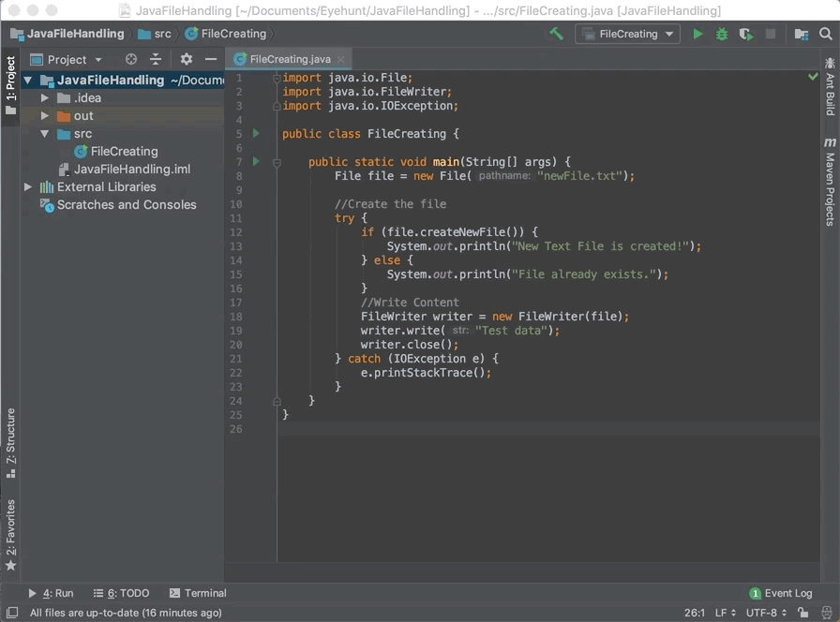The image size is (840, 622).
Task: Run FileCreating with the green play button
Action: coord(697,34)
